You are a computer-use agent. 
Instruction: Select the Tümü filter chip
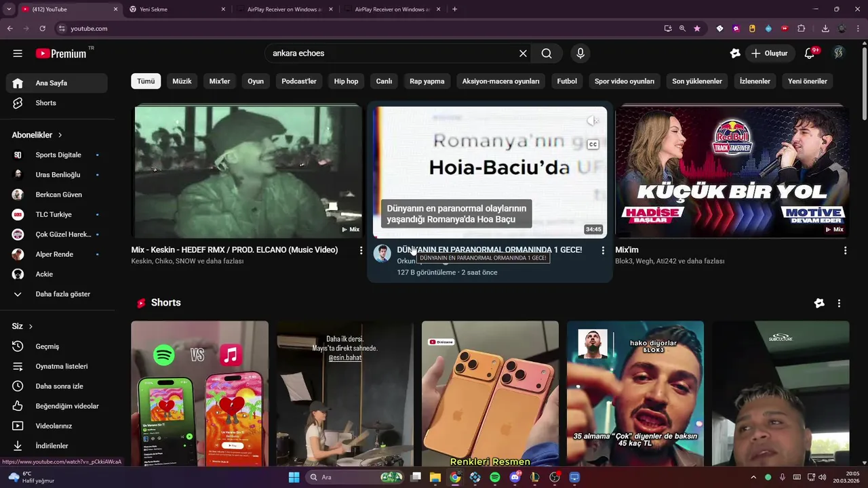coord(146,81)
